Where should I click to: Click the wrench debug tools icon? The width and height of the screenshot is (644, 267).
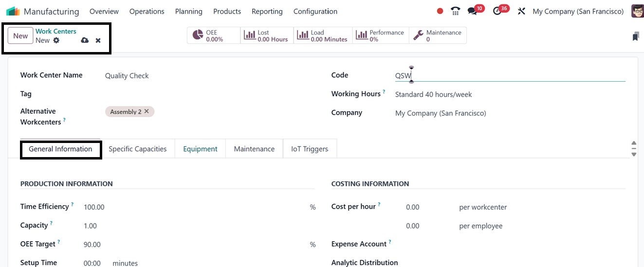[x=521, y=11]
